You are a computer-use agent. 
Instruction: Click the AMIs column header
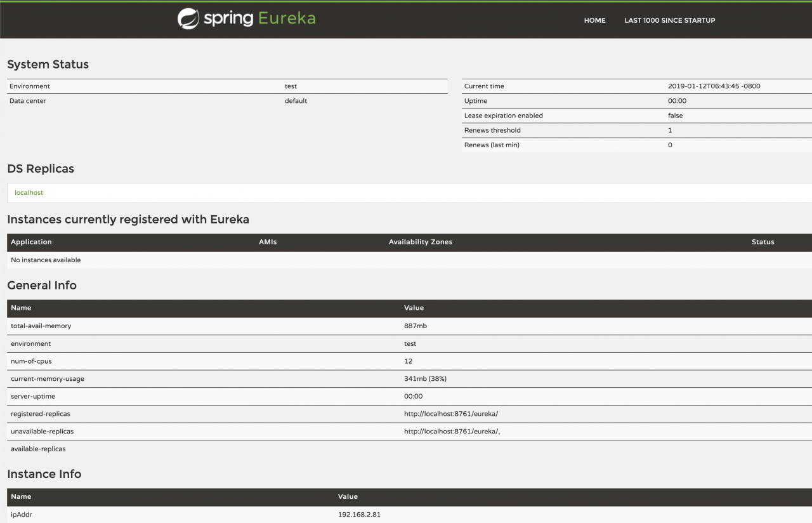click(x=268, y=242)
